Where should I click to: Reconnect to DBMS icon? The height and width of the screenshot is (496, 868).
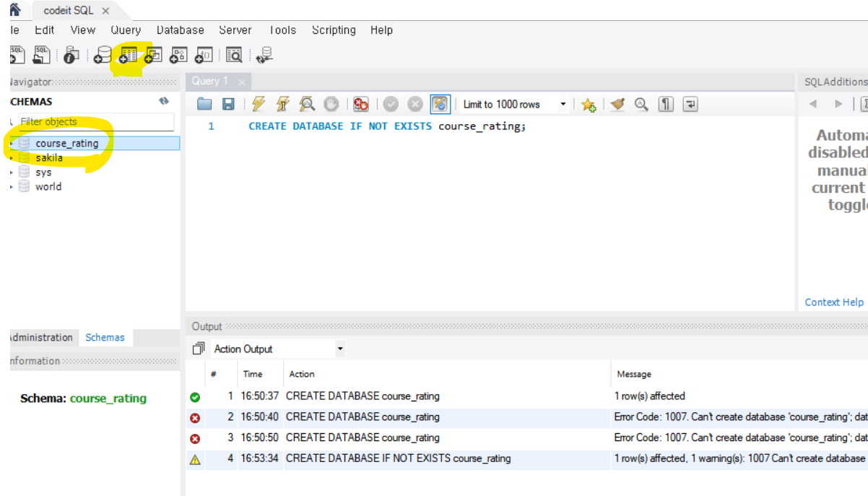[265, 55]
